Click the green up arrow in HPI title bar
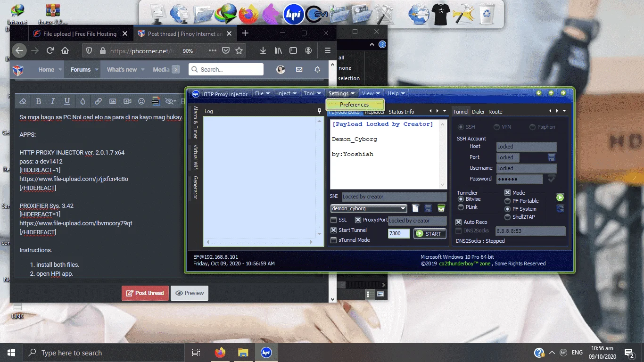 [551, 93]
